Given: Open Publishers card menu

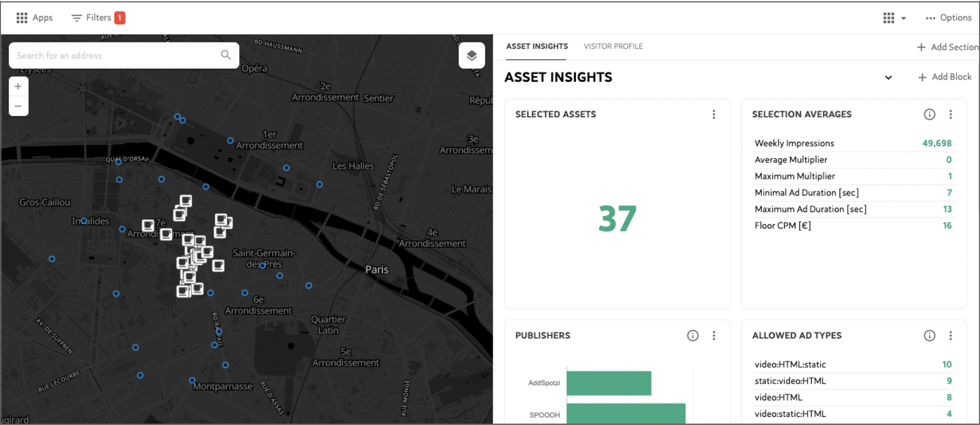Looking at the screenshot, I should pos(714,336).
